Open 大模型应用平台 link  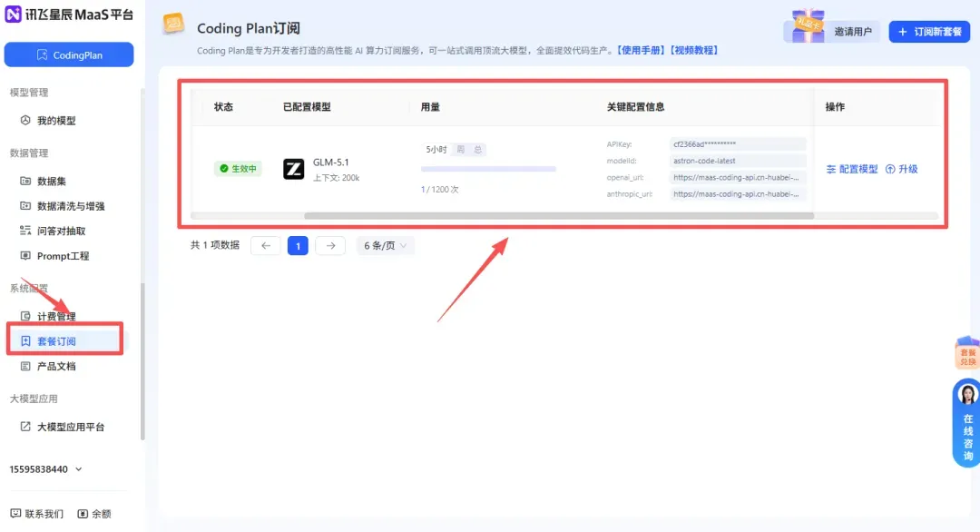71,427
